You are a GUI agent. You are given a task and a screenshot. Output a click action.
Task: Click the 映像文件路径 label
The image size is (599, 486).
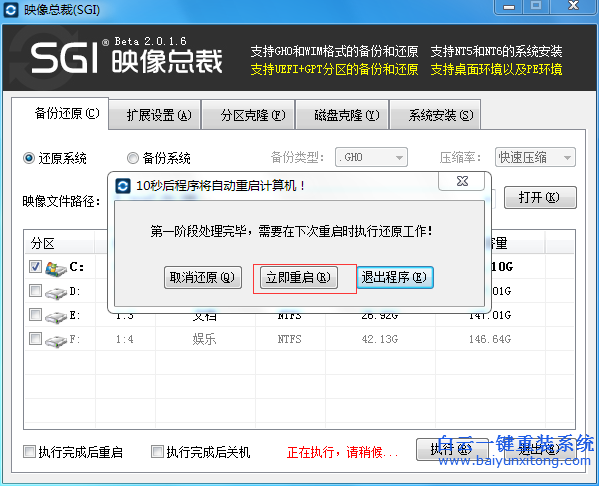(x=61, y=201)
